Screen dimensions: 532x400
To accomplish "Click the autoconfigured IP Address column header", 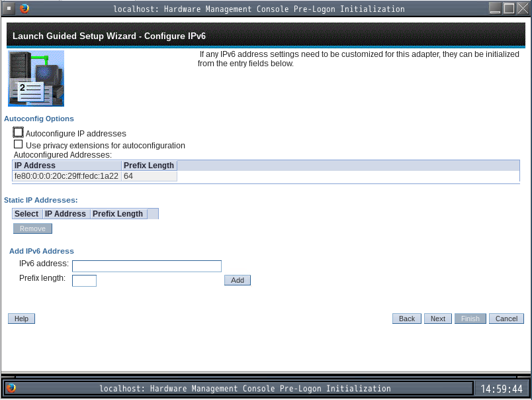I will 67,166.
